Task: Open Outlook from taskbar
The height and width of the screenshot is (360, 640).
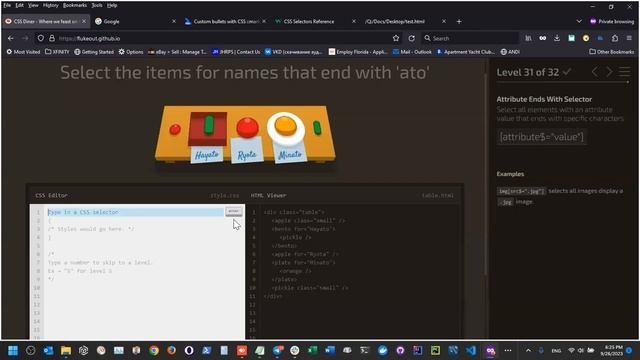Action: point(48,350)
